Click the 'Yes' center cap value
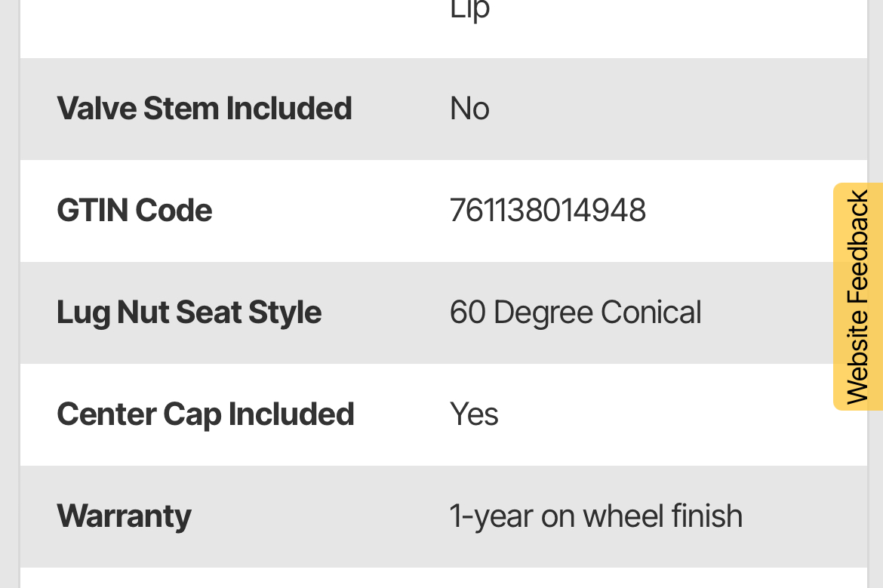The height and width of the screenshot is (588, 883). pos(474,414)
